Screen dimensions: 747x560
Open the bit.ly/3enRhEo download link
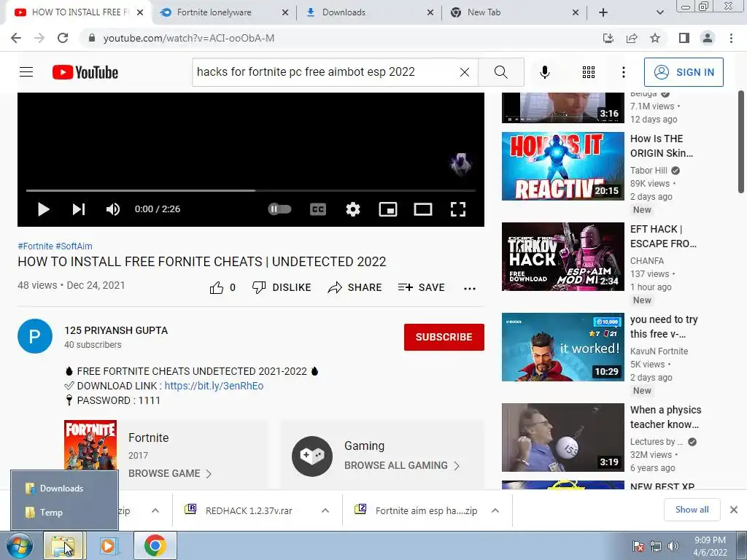pos(214,386)
